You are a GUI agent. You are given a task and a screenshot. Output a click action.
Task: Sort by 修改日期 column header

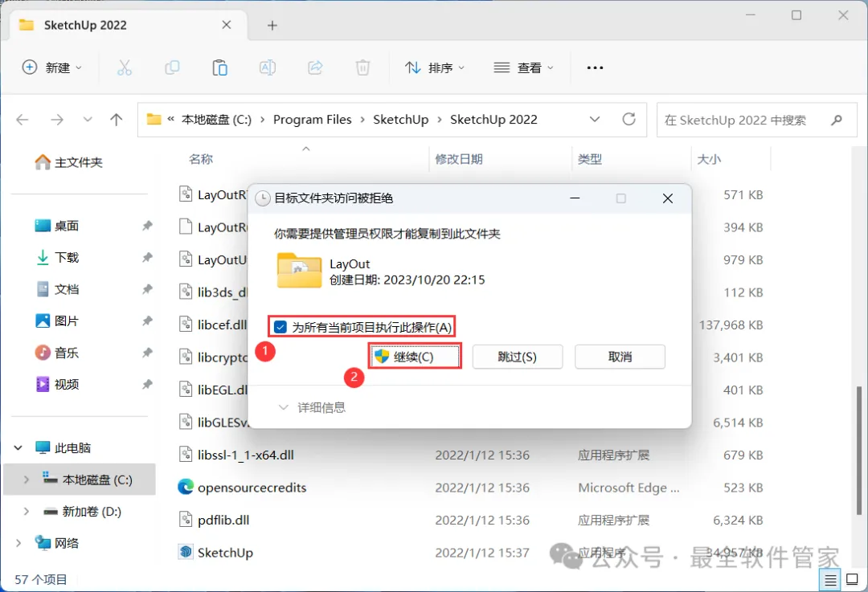point(459,159)
